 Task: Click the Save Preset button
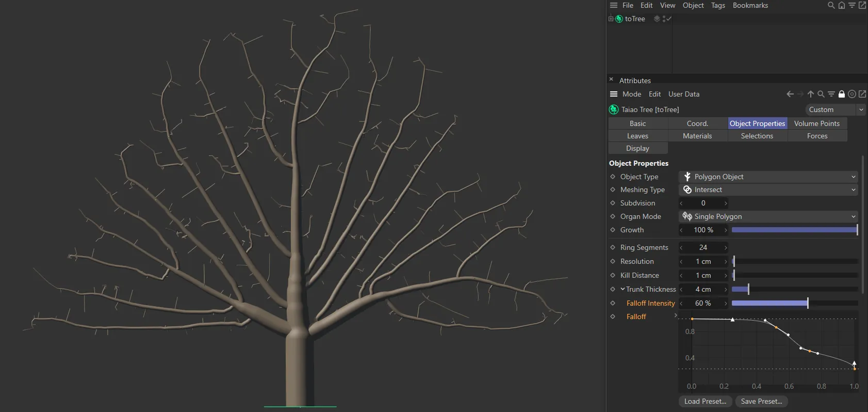pyautogui.click(x=761, y=401)
